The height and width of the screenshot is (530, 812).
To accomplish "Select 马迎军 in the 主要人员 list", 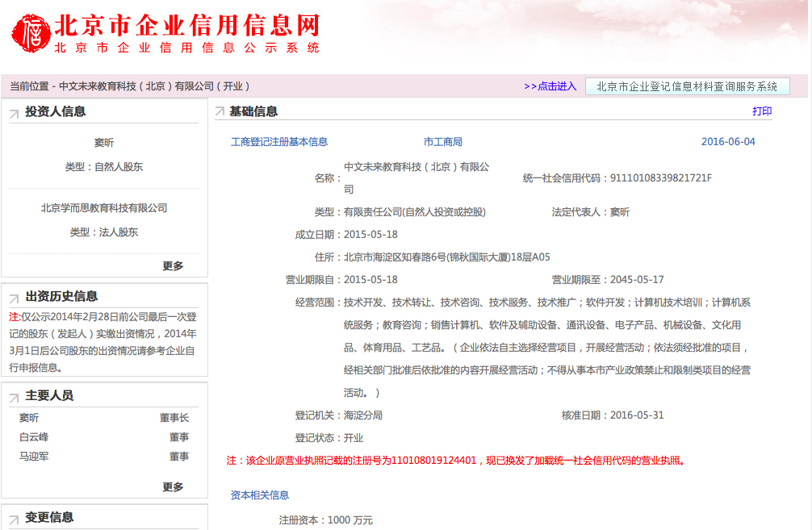I will tap(34, 457).
